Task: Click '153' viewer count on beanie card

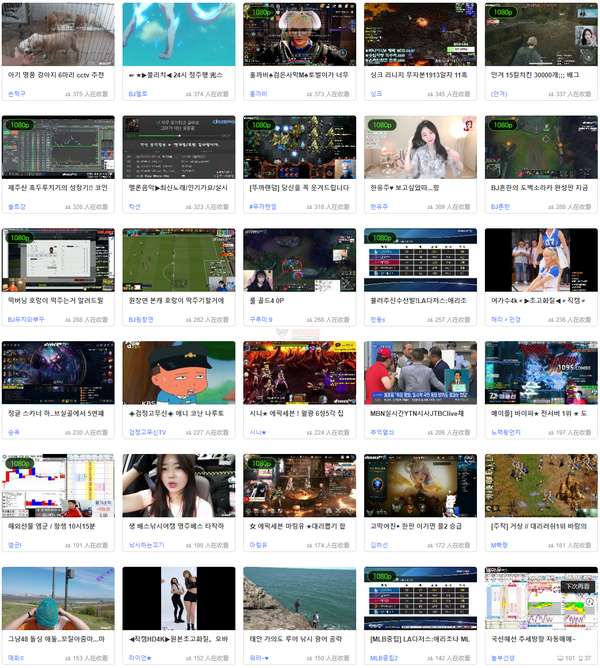Action: click(87, 658)
